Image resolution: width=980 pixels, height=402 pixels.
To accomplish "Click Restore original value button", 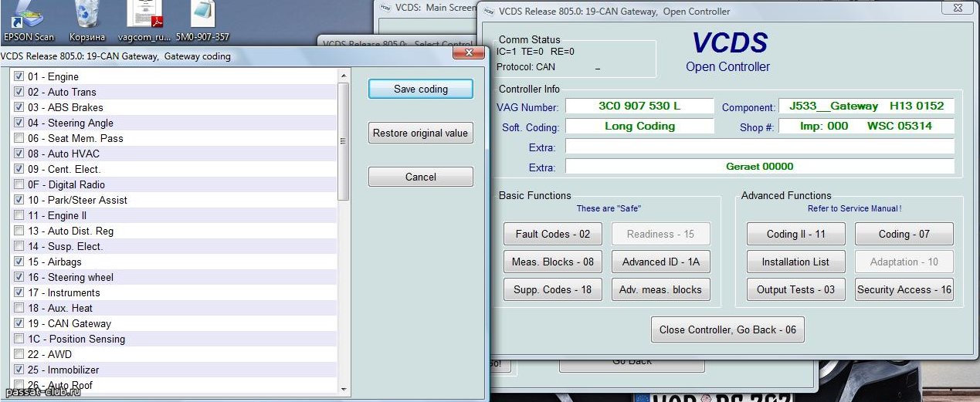I will 420,133.
